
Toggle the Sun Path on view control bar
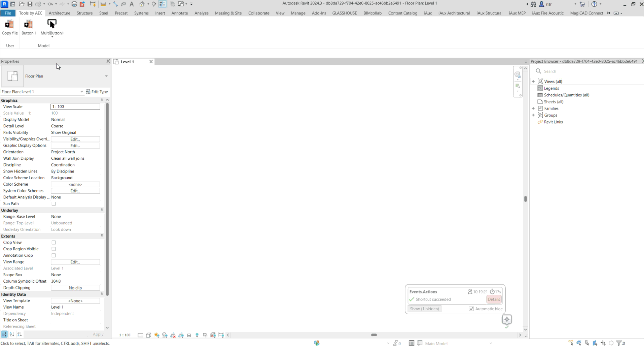coord(156,335)
